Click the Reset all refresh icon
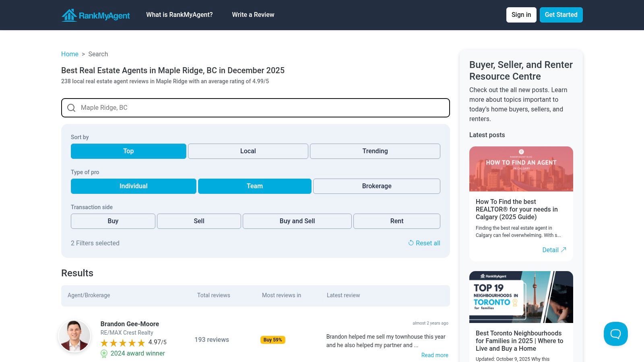644x362 pixels. coord(411,243)
